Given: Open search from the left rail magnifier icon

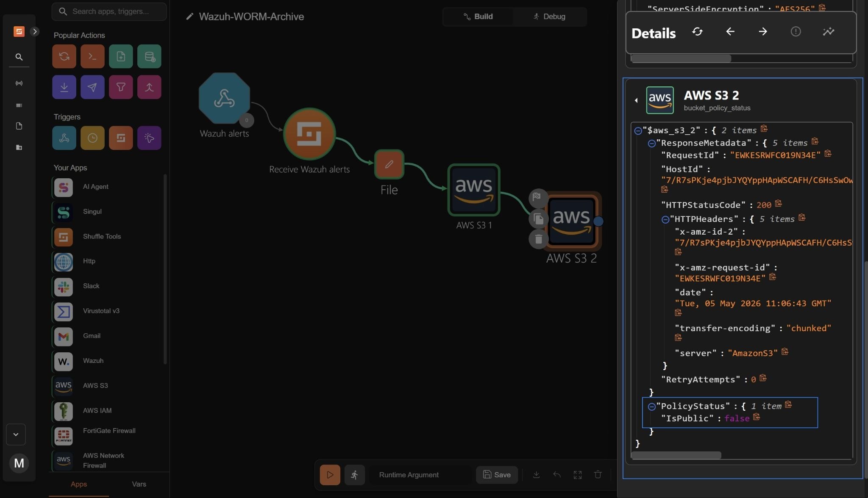Looking at the screenshot, I should [19, 57].
